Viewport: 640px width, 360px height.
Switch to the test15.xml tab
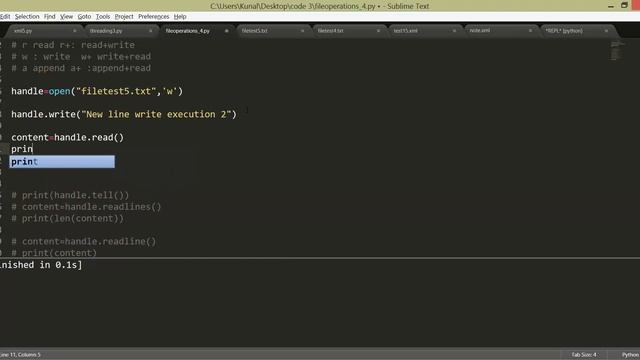pos(405,31)
